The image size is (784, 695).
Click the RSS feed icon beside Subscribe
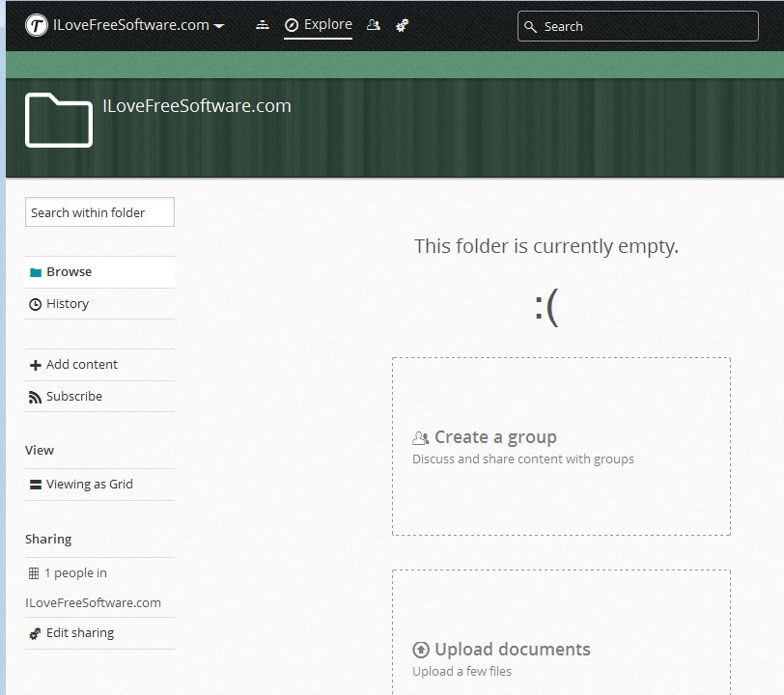[x=35, y=398]
